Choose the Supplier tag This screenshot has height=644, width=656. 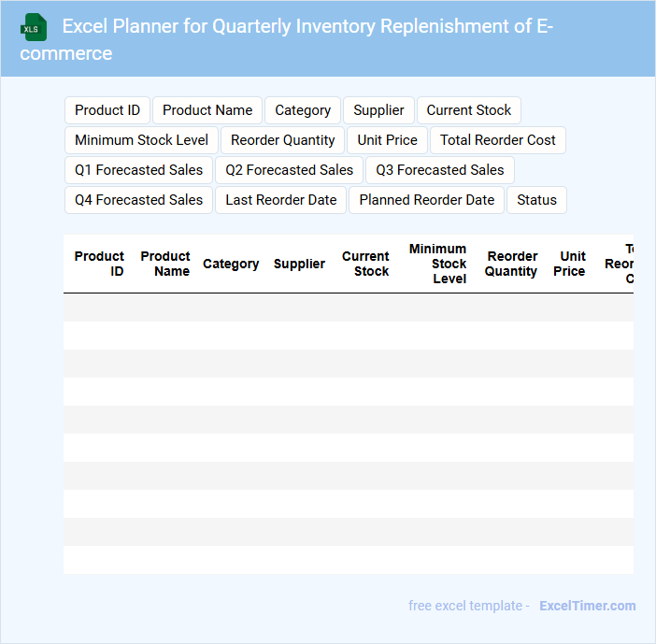(x=378, y=110)
